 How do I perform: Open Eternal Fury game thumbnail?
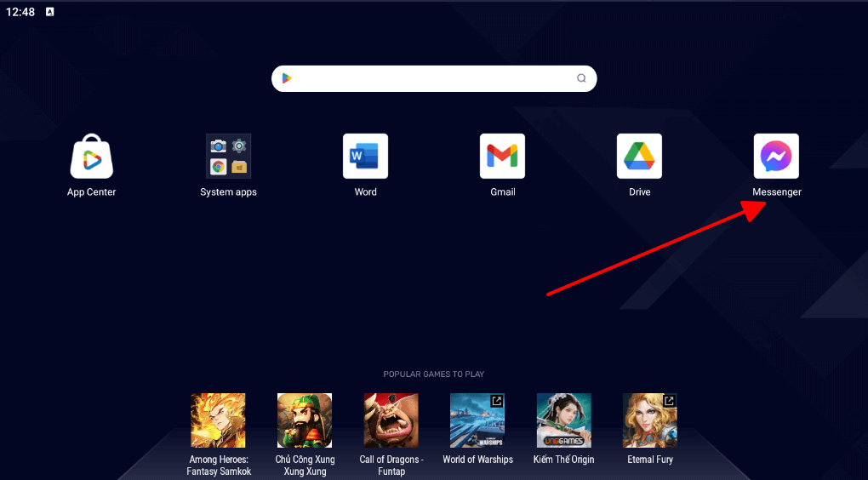tap(650, 420)
